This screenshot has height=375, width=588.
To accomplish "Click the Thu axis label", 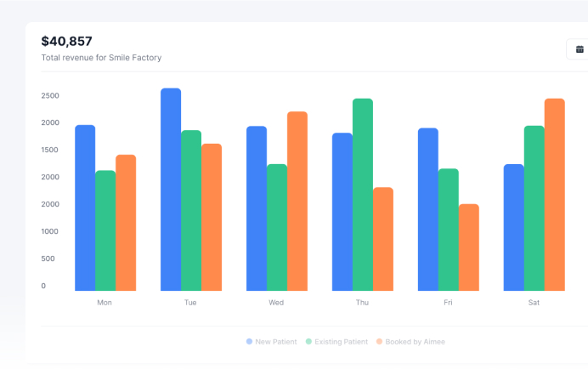I will click(362, 303).
